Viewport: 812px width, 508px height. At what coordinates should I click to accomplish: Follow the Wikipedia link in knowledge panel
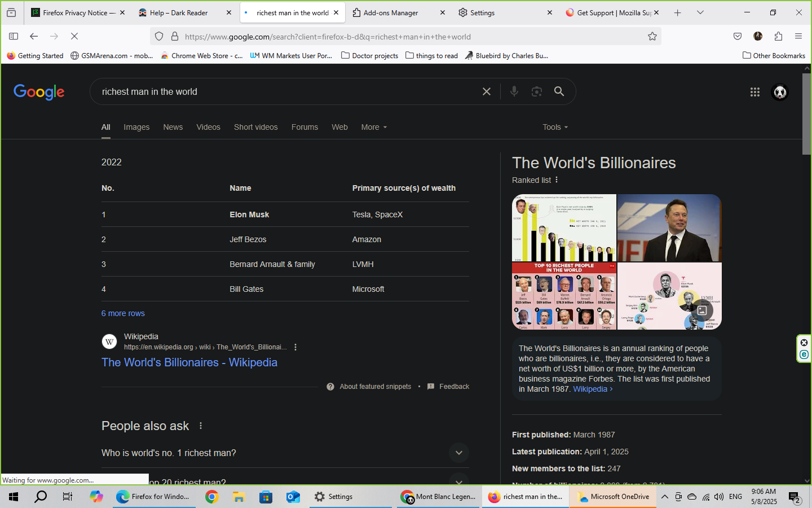(x=593, y=389)
